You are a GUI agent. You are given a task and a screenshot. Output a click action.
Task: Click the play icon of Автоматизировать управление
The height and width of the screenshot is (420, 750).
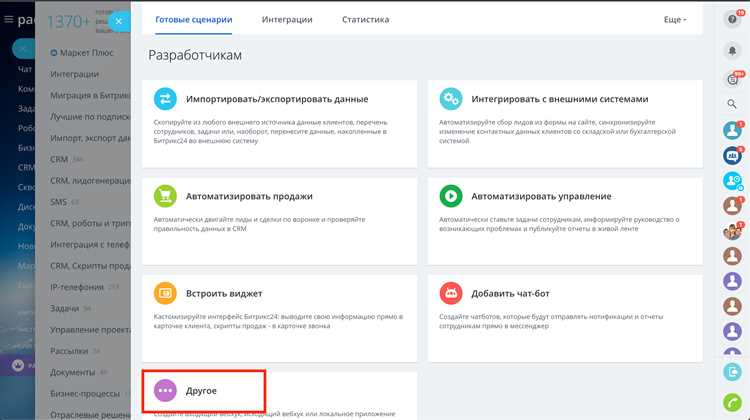point(451,196)
